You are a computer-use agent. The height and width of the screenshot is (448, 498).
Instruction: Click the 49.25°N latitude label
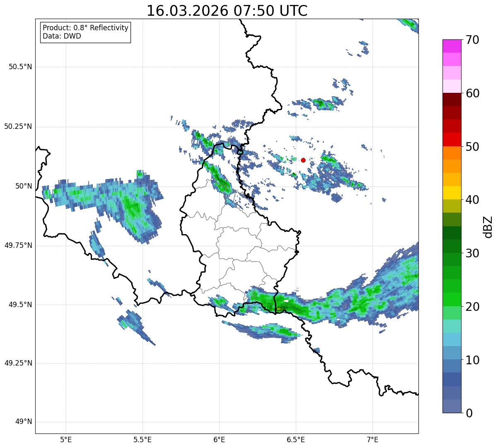18,363
